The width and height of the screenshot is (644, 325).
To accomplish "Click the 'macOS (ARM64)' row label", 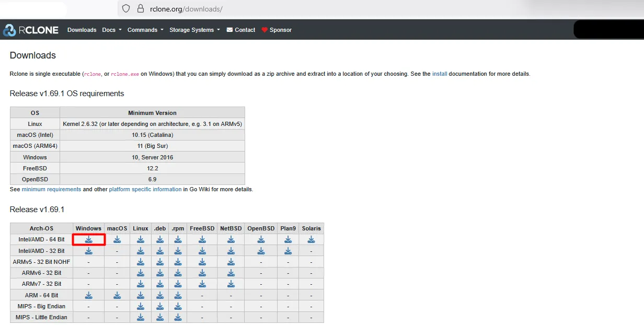I will pyautogui.click(x=35, y=146).
